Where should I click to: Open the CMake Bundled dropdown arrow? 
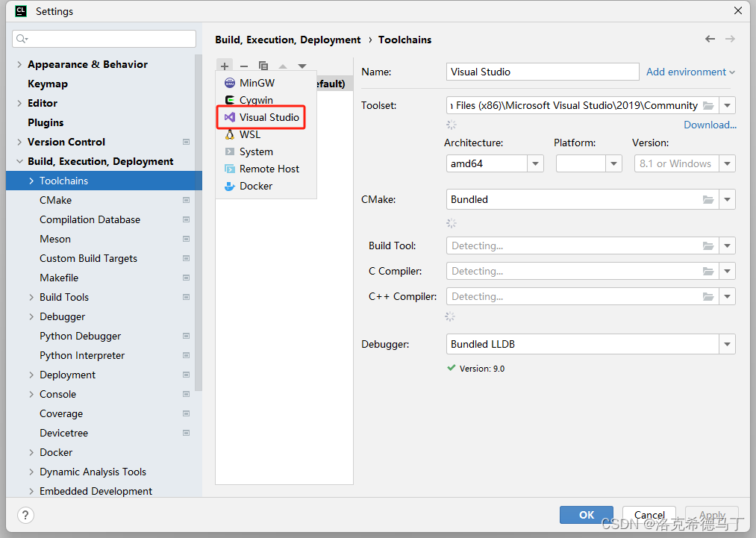click(727, 199)
